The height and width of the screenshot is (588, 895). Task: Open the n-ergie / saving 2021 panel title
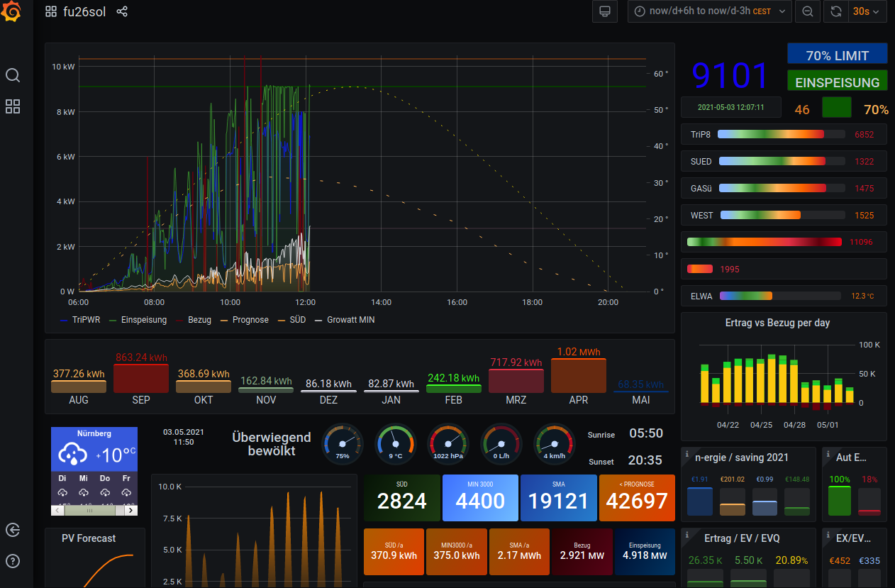741,457
